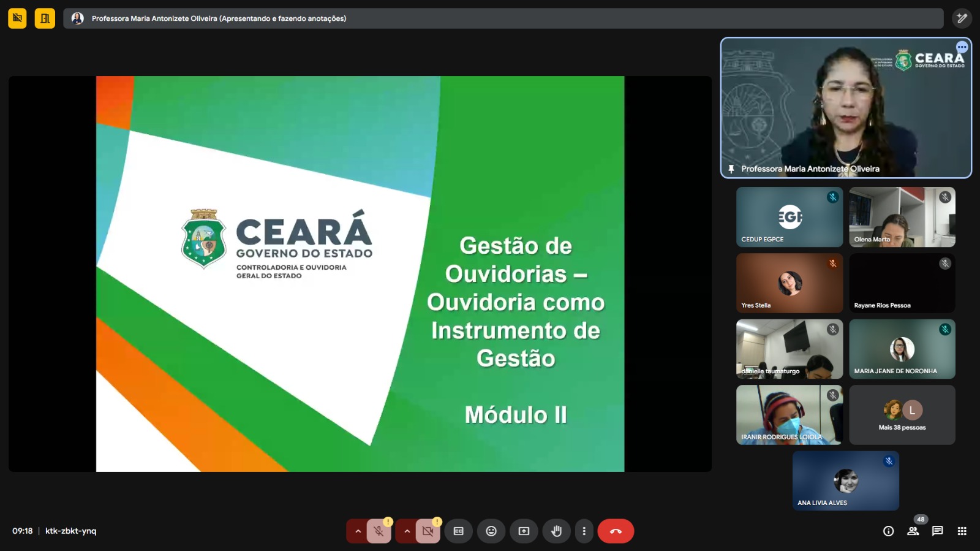
Task: Open the emoji reactions button
Action: point(491,531)
